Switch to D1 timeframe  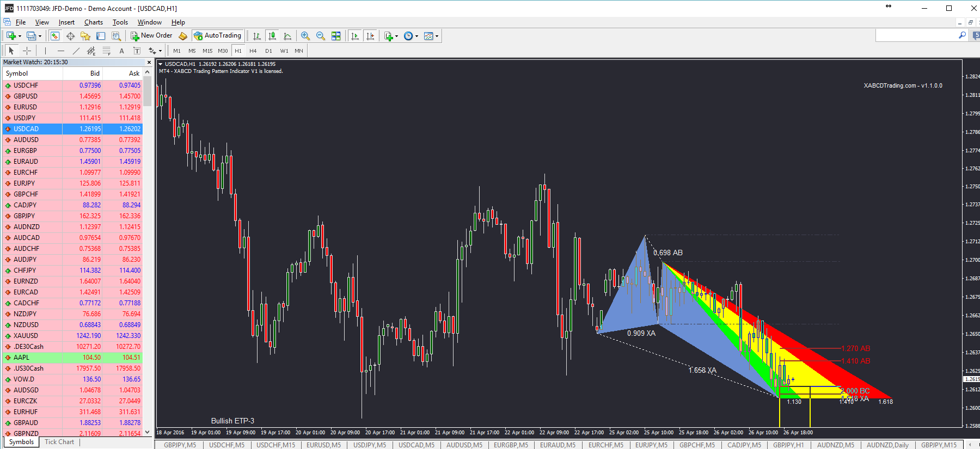coord(268,51)
